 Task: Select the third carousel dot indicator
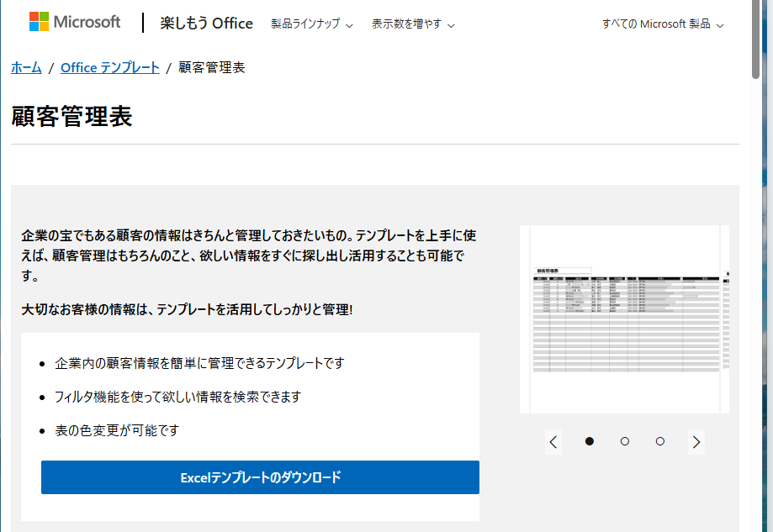(x=660, y=441)
